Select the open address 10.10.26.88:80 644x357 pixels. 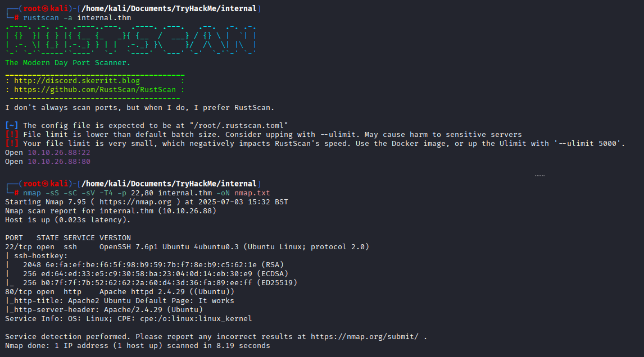coord(59,162)
